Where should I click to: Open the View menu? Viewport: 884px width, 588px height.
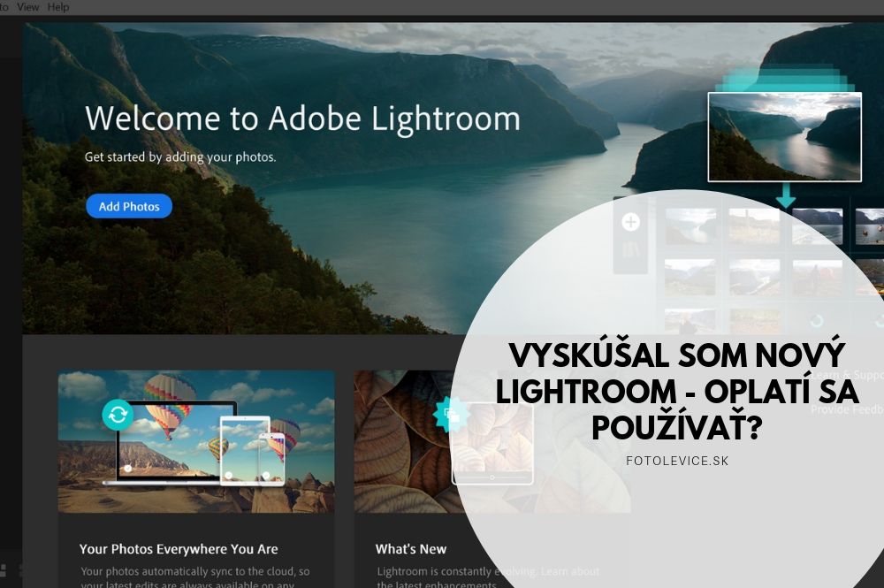pos(28,7)
